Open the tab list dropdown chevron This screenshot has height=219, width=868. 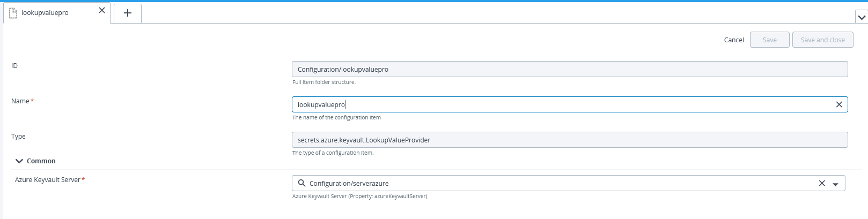point(861,17)
